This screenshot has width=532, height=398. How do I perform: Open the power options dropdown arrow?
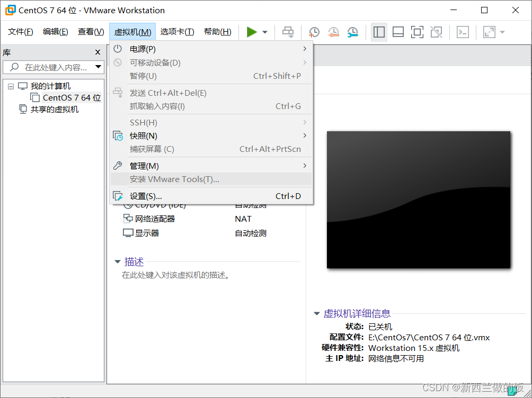(x=265, y=32)
